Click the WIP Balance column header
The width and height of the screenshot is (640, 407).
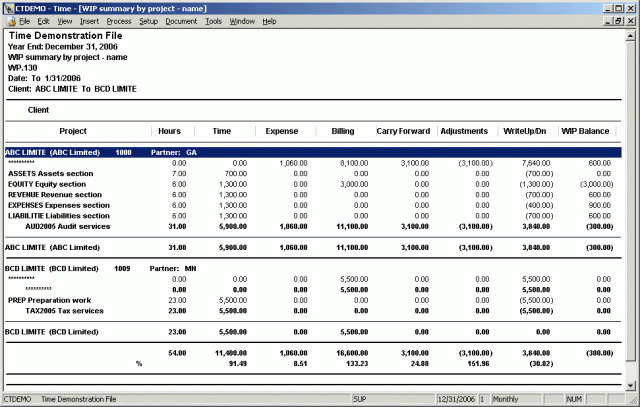coord(586,131)
